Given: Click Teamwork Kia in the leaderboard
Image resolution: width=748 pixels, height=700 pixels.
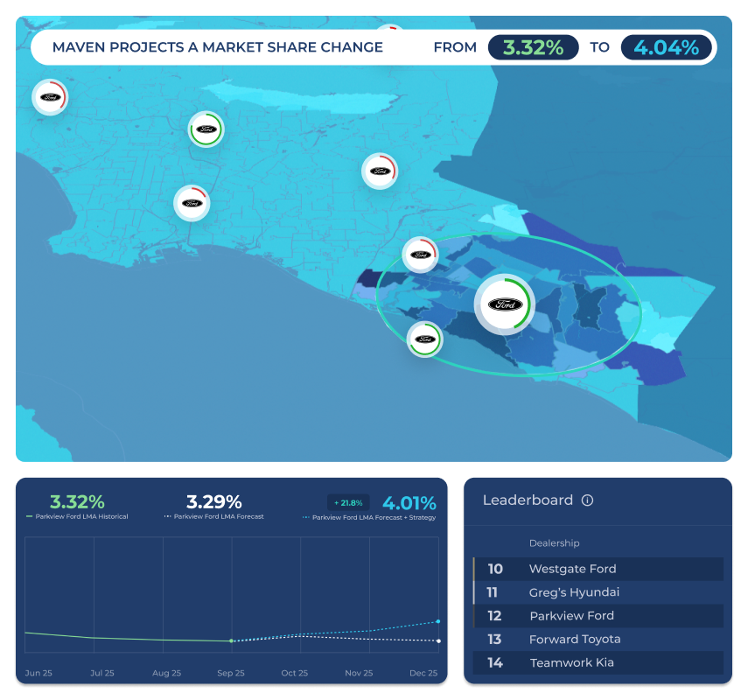Looking at the screenshot, I should click(571, 663).
